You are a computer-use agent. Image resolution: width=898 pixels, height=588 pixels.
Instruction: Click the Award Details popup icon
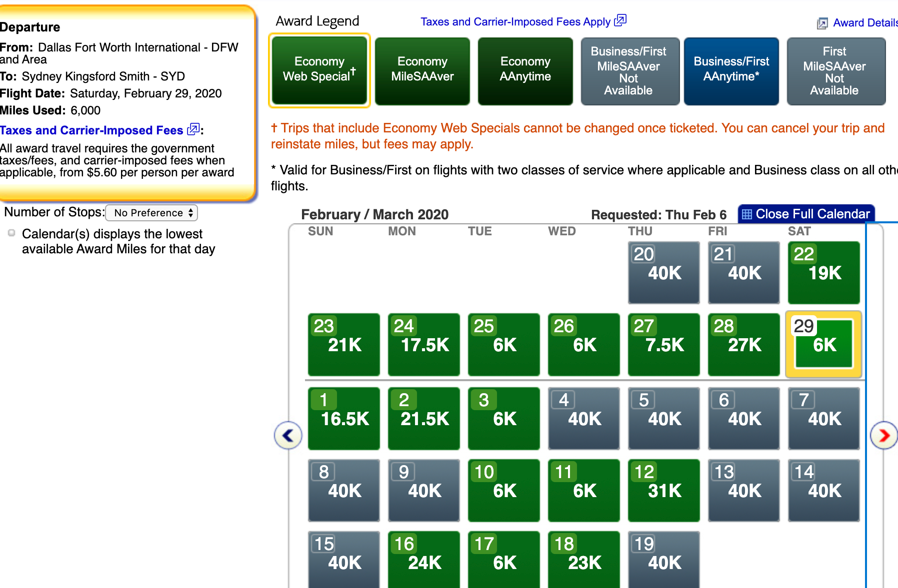click(822, 23)
